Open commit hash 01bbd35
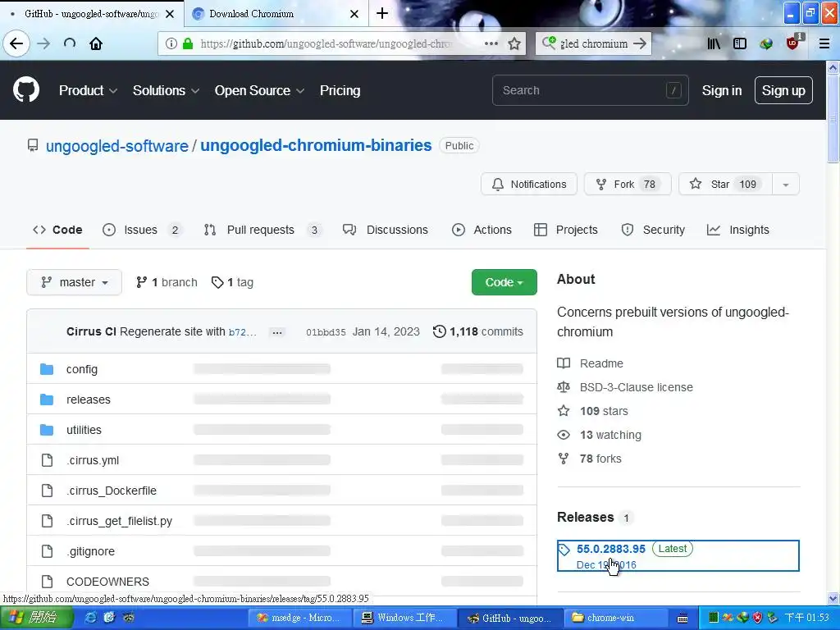The width and height of the screenshot is (840, 630). pos(326,332)
